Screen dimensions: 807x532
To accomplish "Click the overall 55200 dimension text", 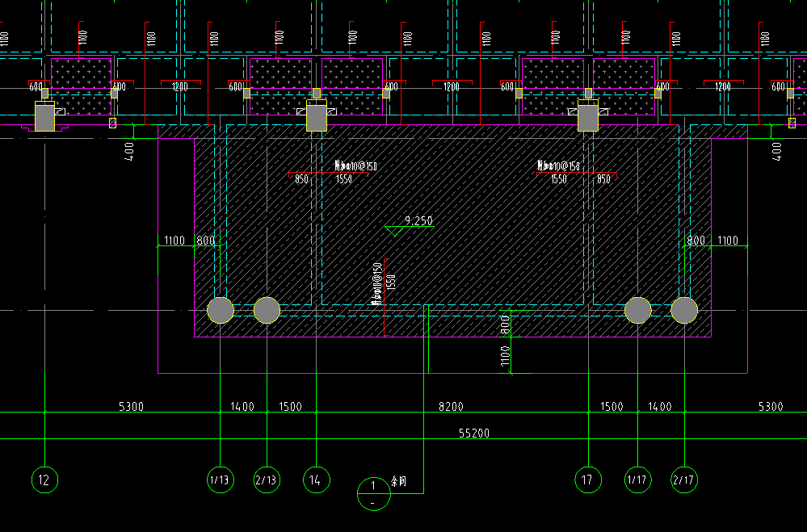I will click(x=474, y=434).
